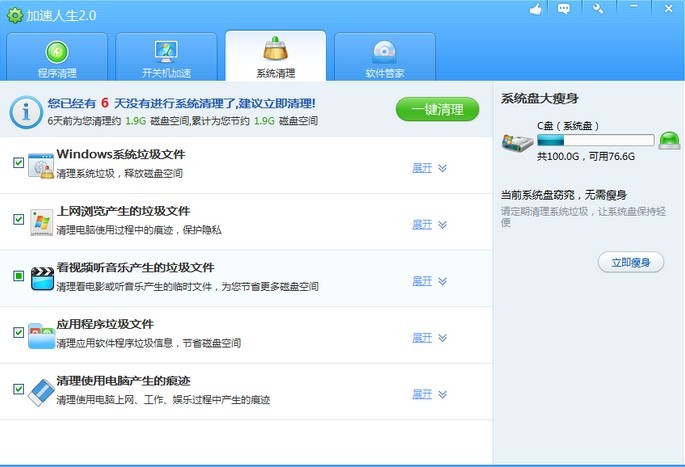Select the 上网浏览产生的垃圾文件 title
The image size is (685, 467).
[123, 211]
